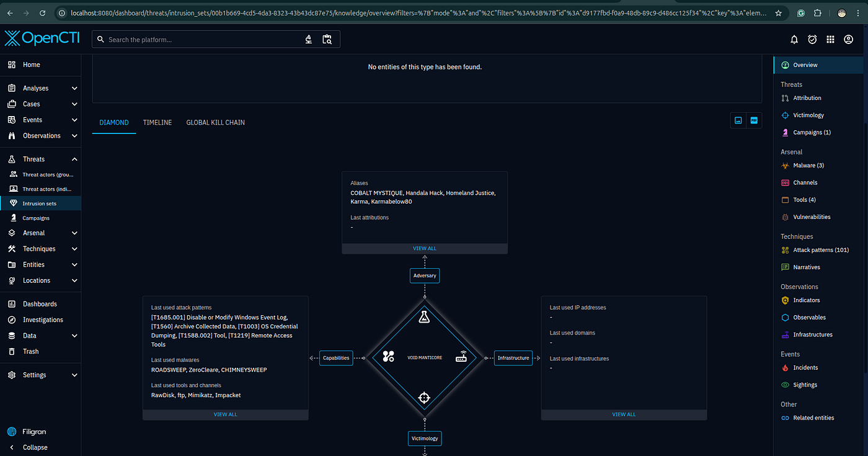Open Tools (4) in the right panel
This screenshot has width=868, height=456.
click(x=818, y=200)
